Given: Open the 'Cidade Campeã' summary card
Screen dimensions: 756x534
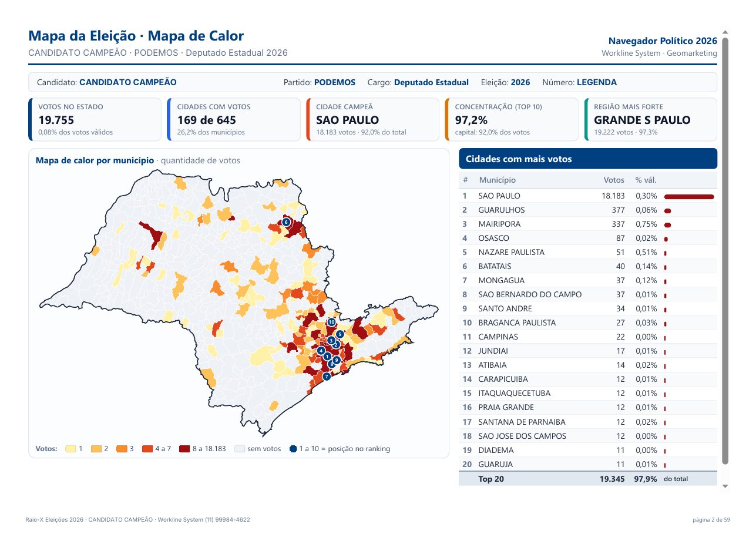Looking at the screenshot, I should coord(372,119).
